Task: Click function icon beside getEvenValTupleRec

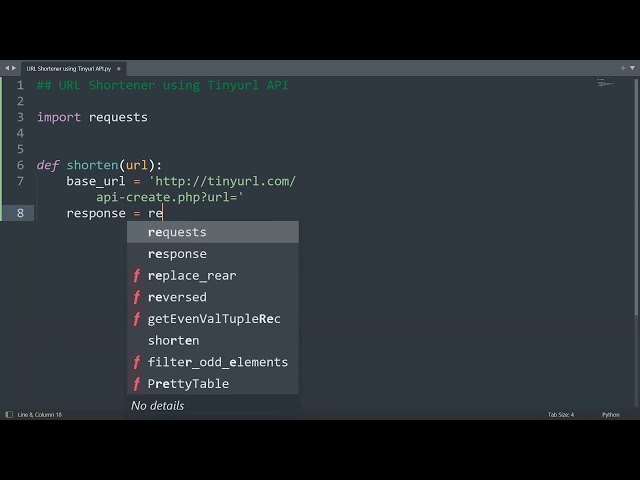Action: pos(137,319)
